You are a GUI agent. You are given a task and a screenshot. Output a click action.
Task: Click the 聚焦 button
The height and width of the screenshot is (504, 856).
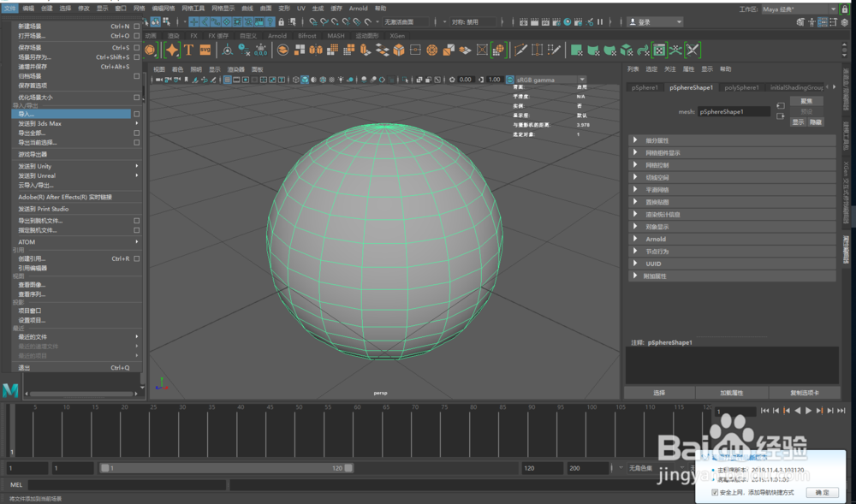[806, 101]
